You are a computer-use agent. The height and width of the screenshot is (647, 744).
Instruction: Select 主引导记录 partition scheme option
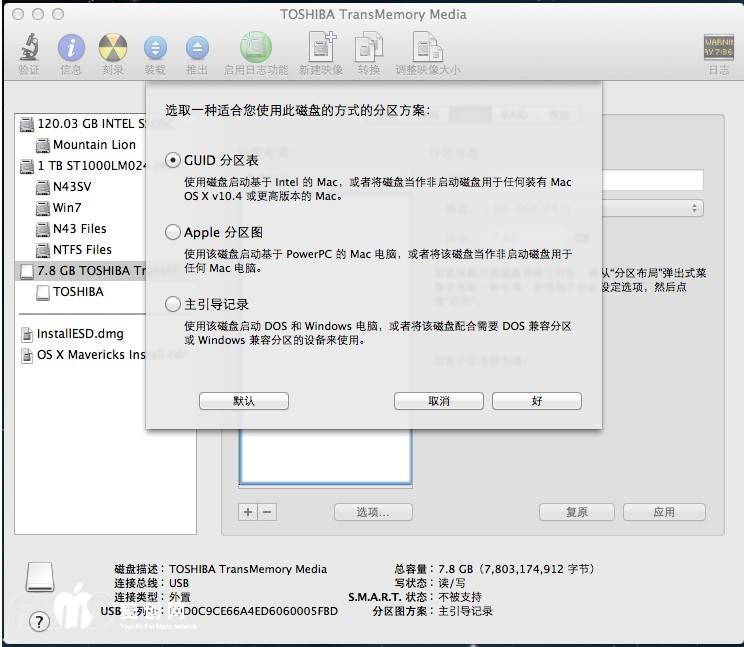173,304
